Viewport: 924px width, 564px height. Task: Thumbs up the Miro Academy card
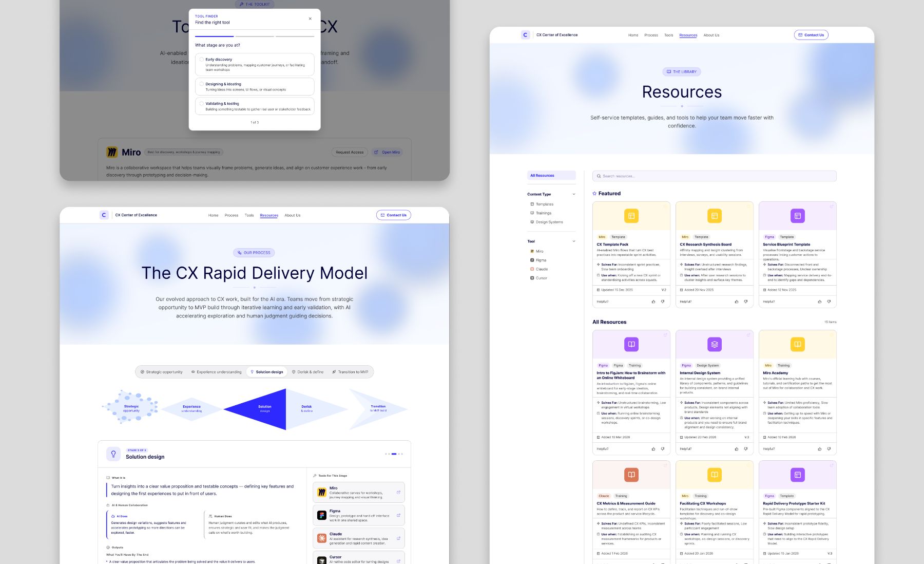pyautogui.click(x=820, y=449)
